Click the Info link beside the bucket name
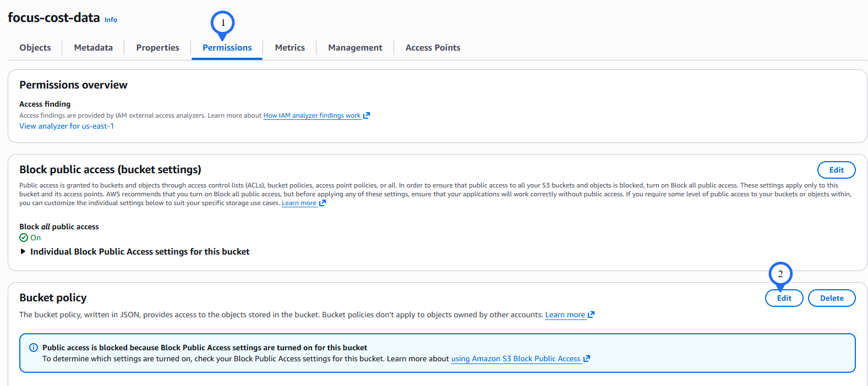 [111, 20]
